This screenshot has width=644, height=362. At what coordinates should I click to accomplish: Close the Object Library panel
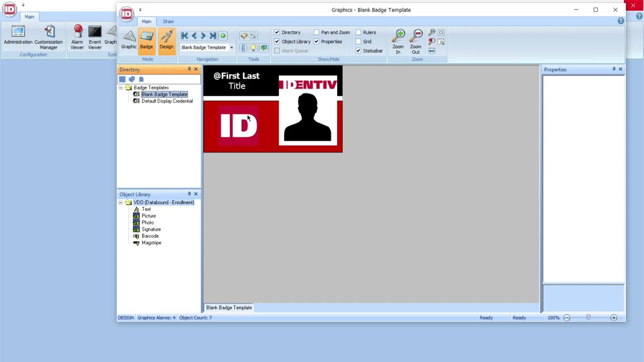point(196,194)
